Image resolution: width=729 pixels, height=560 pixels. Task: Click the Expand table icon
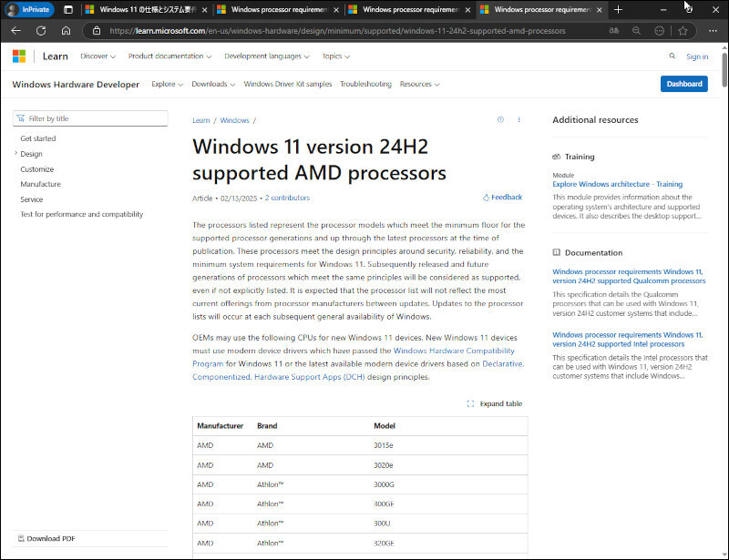coord(470,403)
